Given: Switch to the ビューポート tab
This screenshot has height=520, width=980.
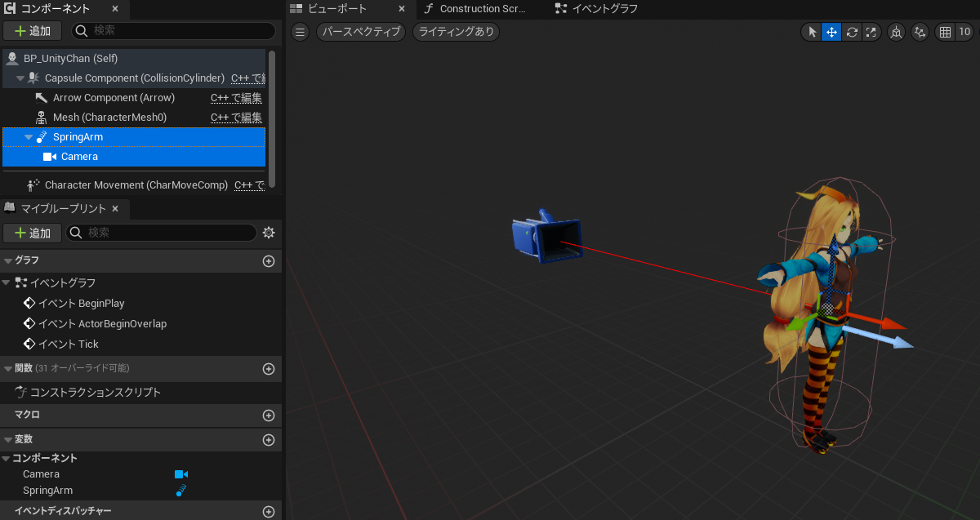Looking at the screenshot, I should 338,9.
